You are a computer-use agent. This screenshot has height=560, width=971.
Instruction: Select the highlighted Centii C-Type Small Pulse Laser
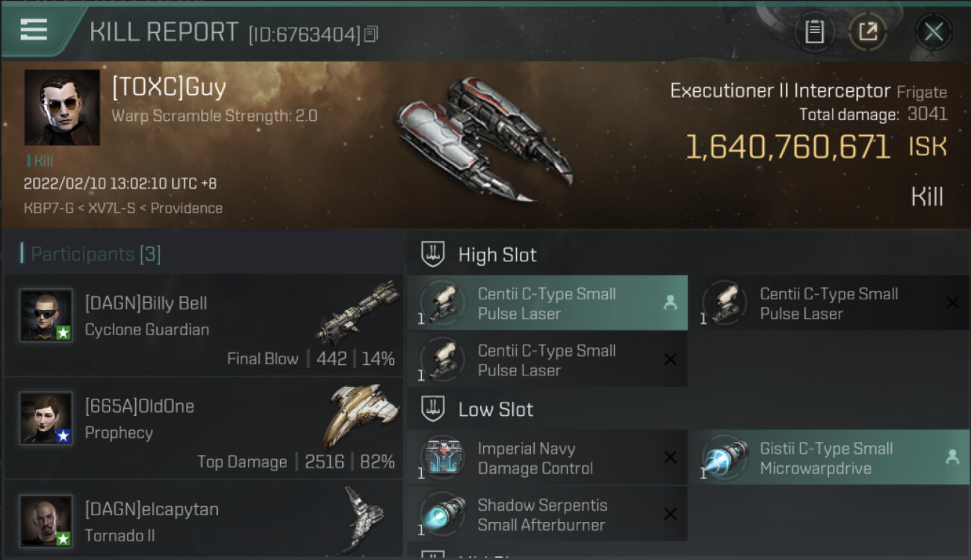pyautogui.click(x=547, y=303)
